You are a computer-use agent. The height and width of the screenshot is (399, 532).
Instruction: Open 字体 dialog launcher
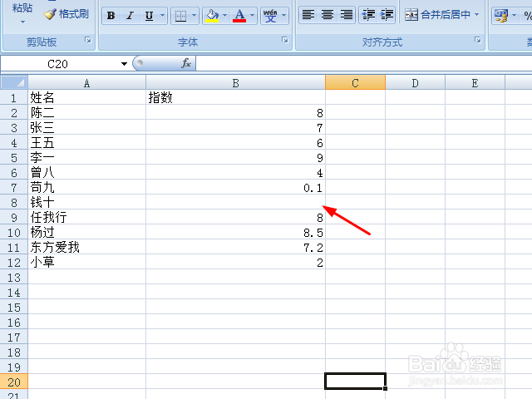[x=285, y=40]
